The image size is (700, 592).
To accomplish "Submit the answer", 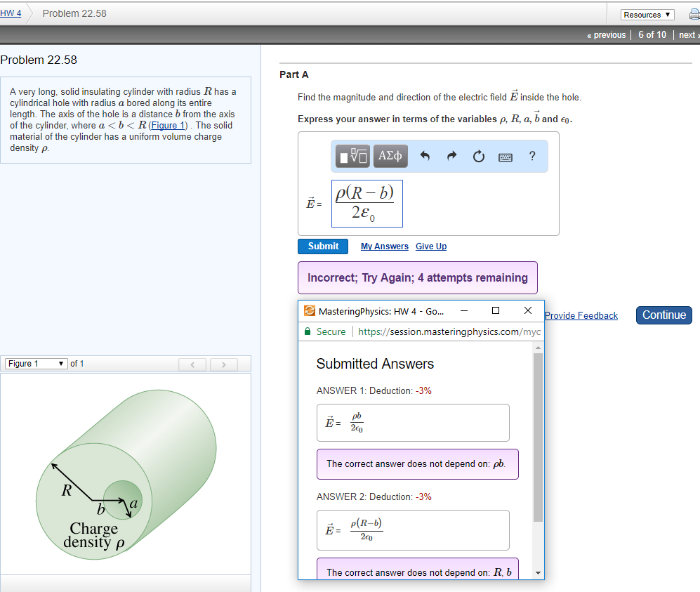I will 323,246.
